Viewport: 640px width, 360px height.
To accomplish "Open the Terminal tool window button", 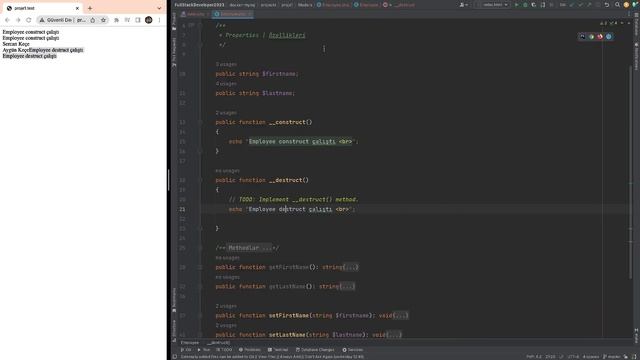I will 278,350.
